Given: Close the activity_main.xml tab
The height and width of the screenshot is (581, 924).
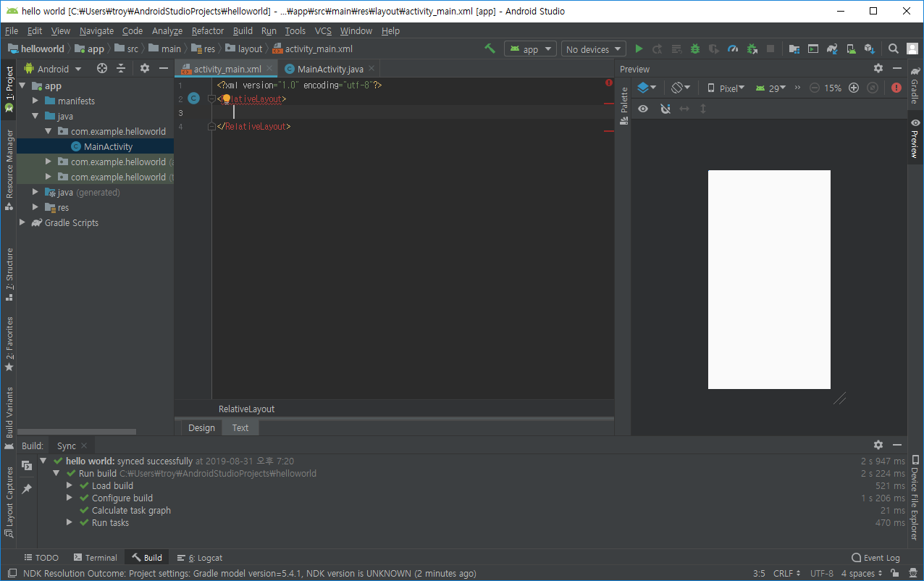Looking at the screenshot, I should tap(269, 69).
